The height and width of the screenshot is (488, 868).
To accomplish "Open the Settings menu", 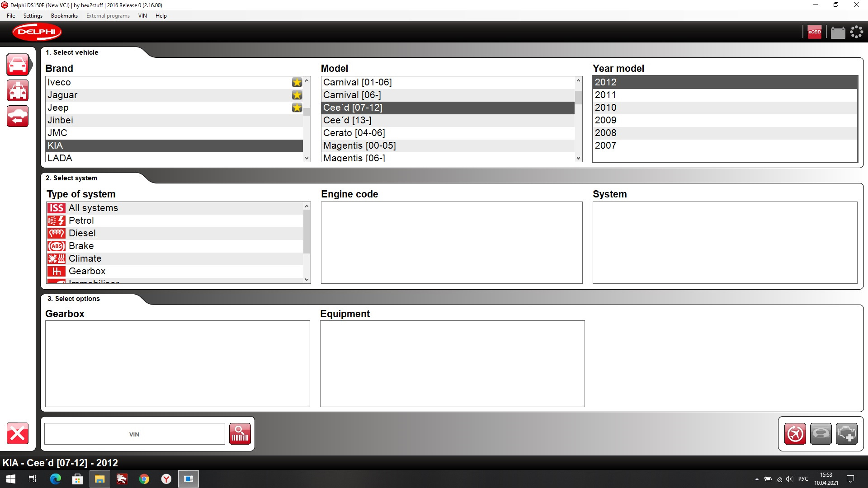I will pos(33,16).
